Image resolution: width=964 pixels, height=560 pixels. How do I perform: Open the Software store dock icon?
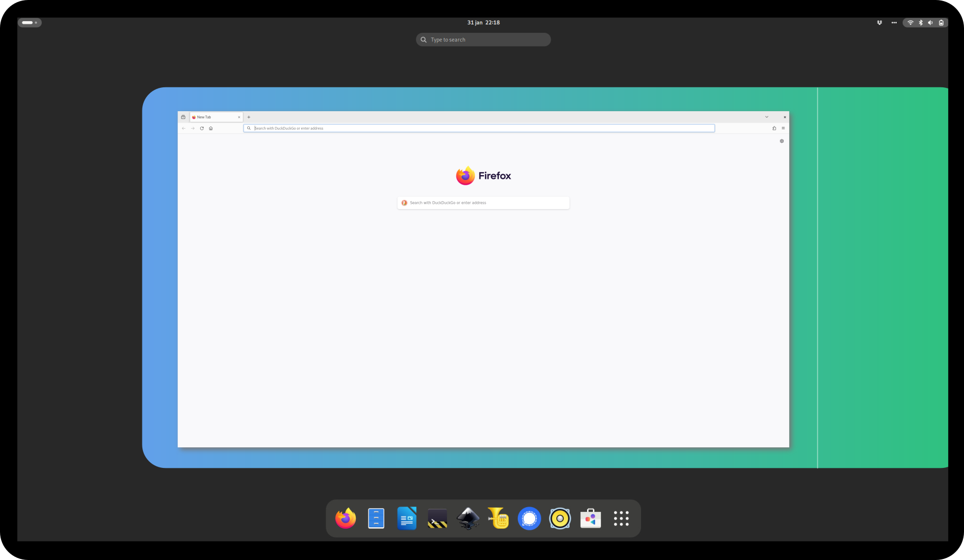[591, 518]
